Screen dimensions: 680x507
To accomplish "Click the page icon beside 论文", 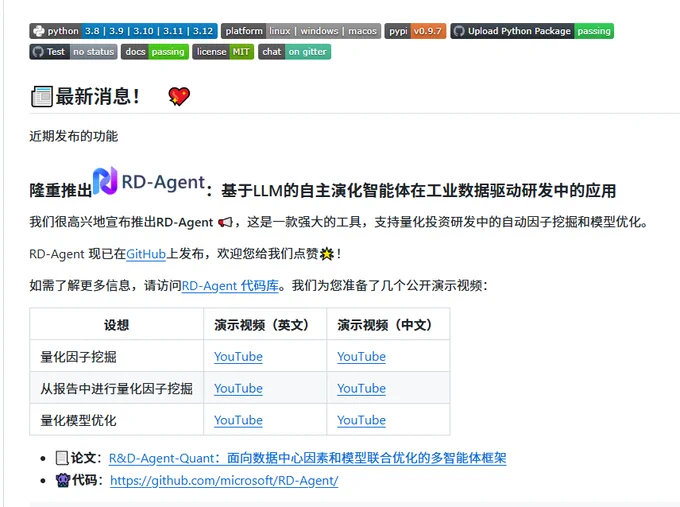I will [x=62, y=458].
